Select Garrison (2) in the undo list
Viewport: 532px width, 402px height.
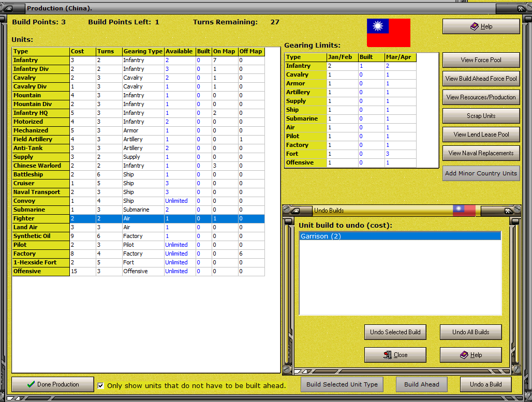click(400, 236)
